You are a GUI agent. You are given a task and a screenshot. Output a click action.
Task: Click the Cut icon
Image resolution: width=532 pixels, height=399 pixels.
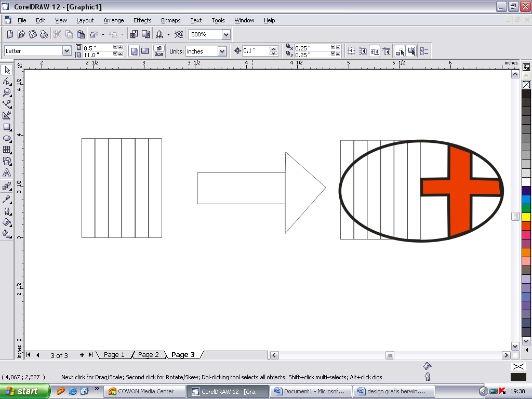(x=57, y=34)
